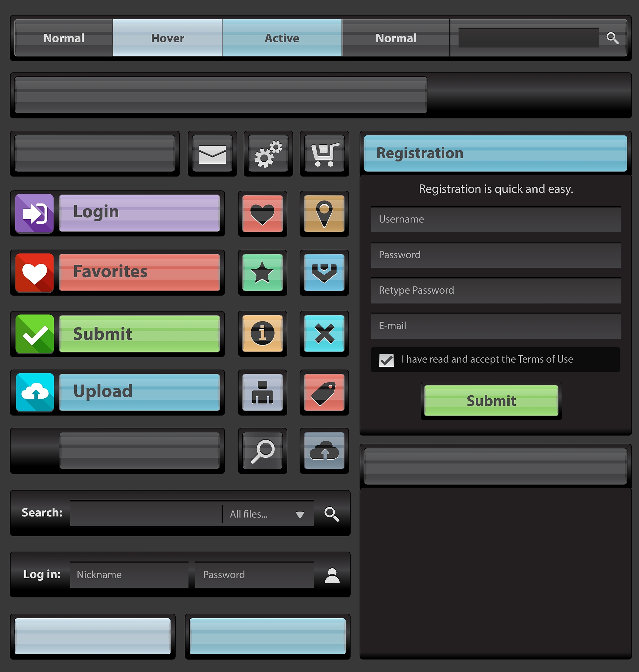639x672 pixels.
Task: Click the green Submit button under registration form
Action: coord(491,401)
